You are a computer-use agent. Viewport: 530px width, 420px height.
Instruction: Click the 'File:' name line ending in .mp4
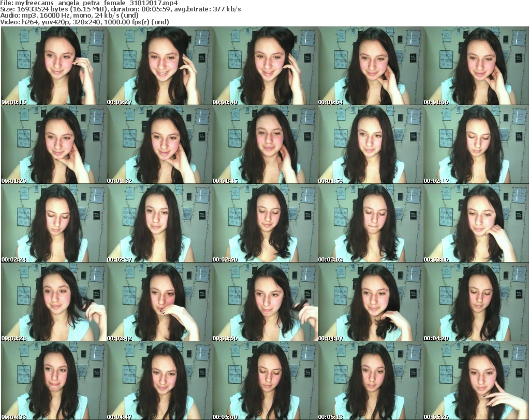(x=89, y=3)
